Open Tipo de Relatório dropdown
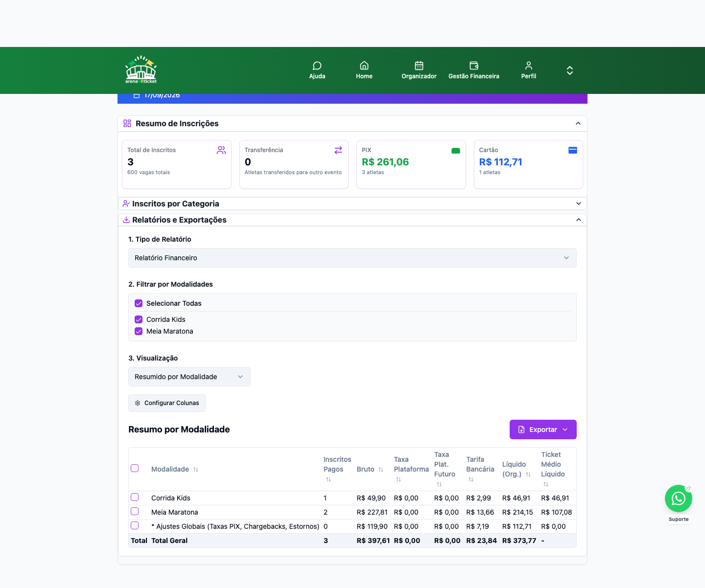 [352, 258]
